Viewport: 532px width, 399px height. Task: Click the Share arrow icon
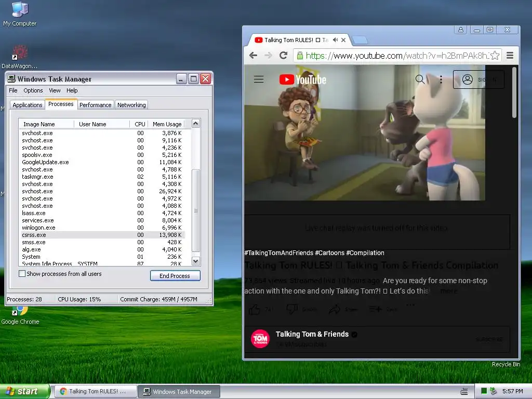click(x=335, y=309)
